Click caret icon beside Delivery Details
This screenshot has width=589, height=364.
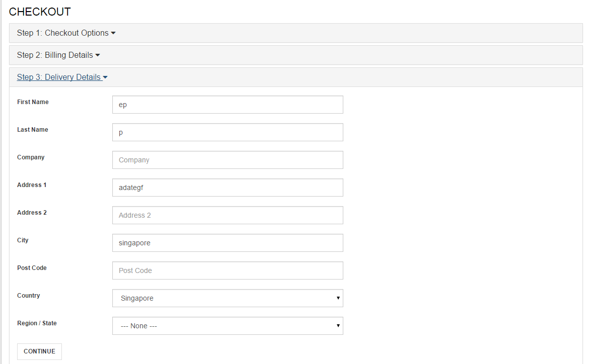(x=105, y=78)
